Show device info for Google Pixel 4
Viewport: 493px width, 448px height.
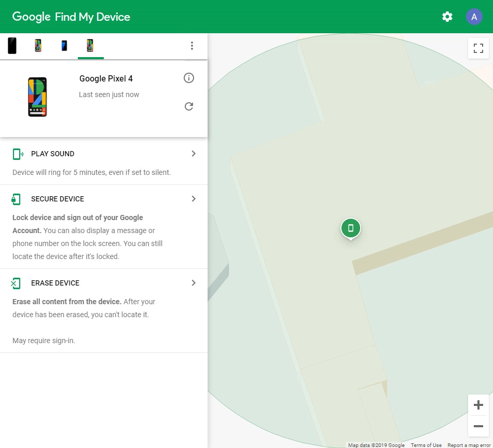pos(189,78)
